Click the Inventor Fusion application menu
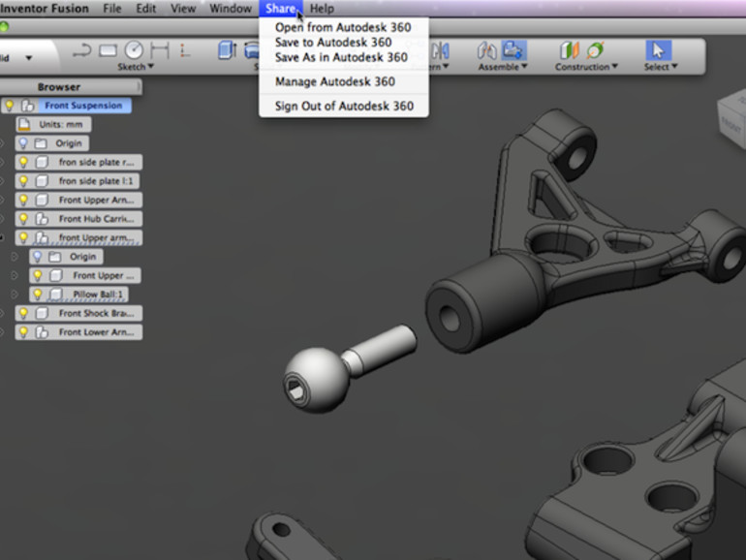This screenshot has width=746, height=560. 45,9
